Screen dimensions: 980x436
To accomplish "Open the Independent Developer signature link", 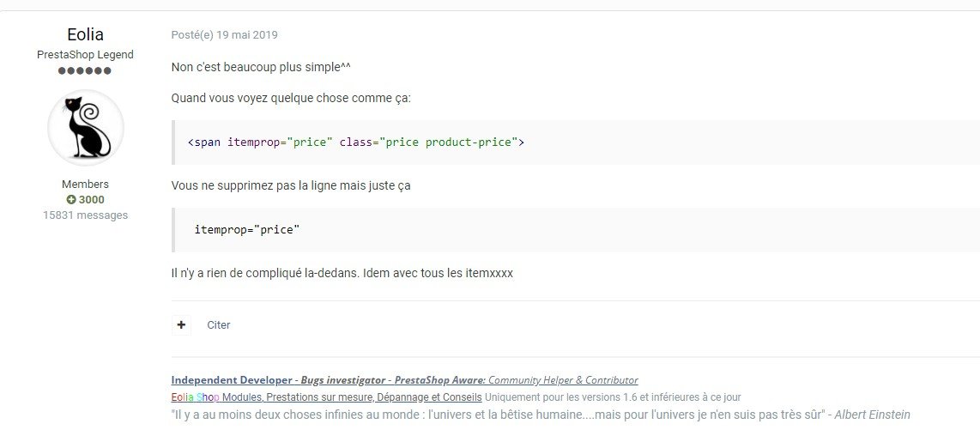I will 233,380.
